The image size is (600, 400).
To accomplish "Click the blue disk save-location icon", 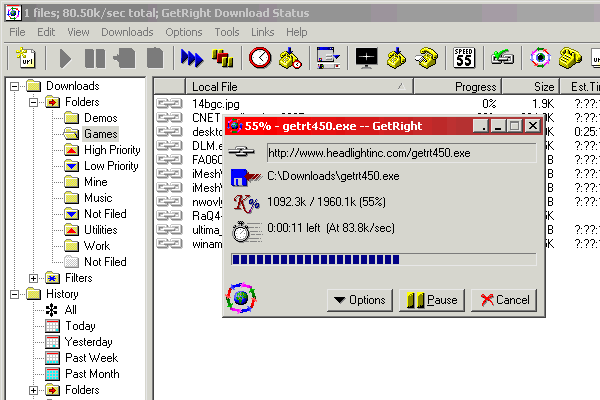I will click(x=246, y=177).
